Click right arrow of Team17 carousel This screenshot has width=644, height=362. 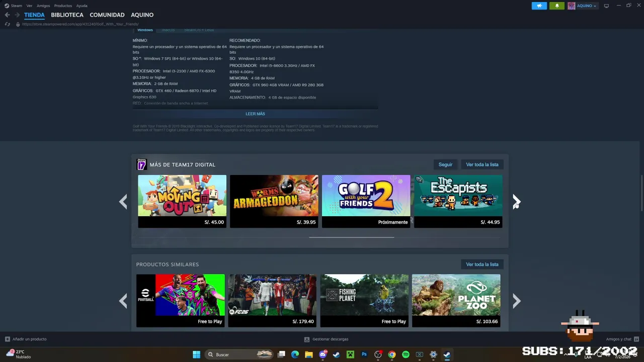point(516,202)
